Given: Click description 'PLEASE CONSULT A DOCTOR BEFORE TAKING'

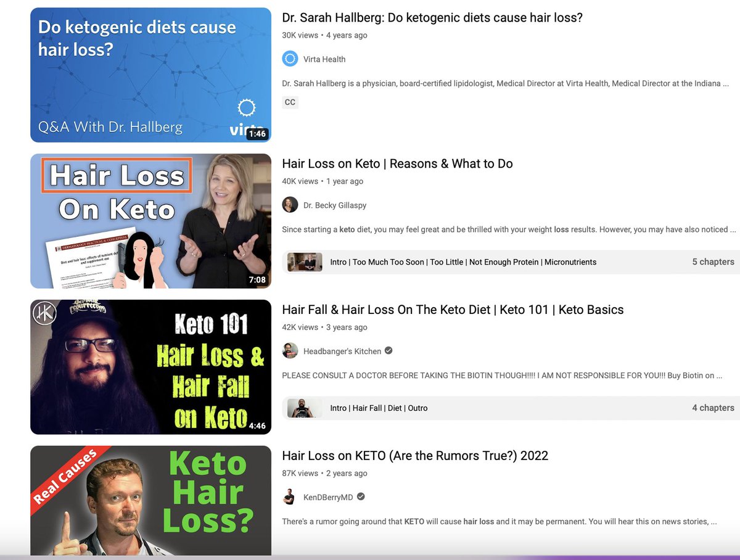Looking at the screenshot, I should coord(502,376).
